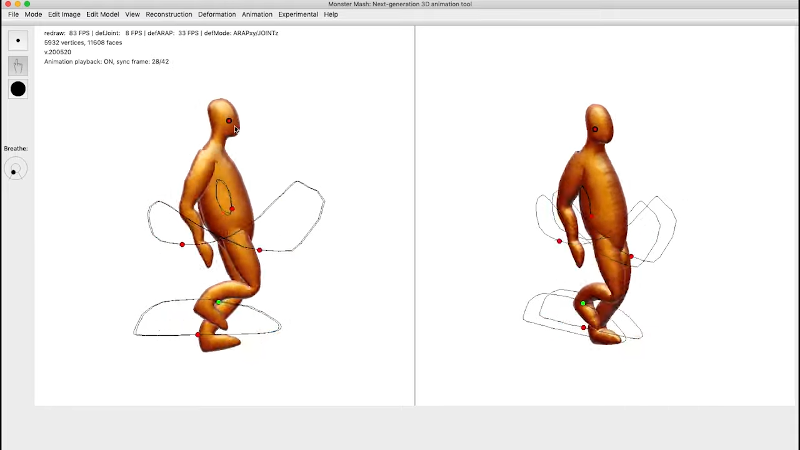Open the Reconstruction menu
800x450 pixels.
(169, 15)
